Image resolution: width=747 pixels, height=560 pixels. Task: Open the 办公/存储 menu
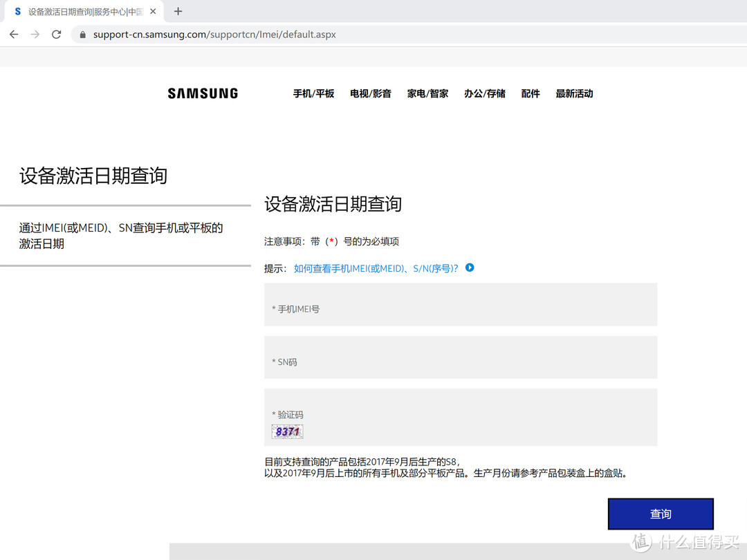pyautogui.click(x=485, y=94)
